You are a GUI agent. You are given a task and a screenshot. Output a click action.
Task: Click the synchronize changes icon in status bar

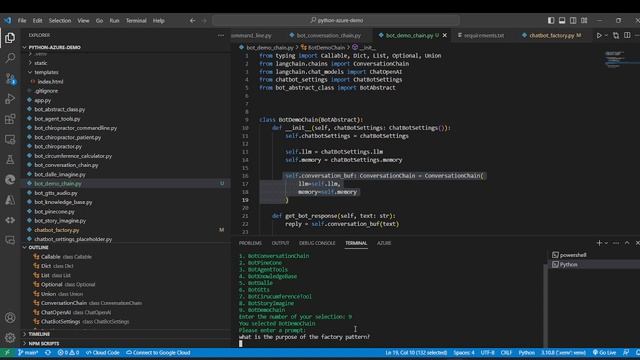[48, 353]
